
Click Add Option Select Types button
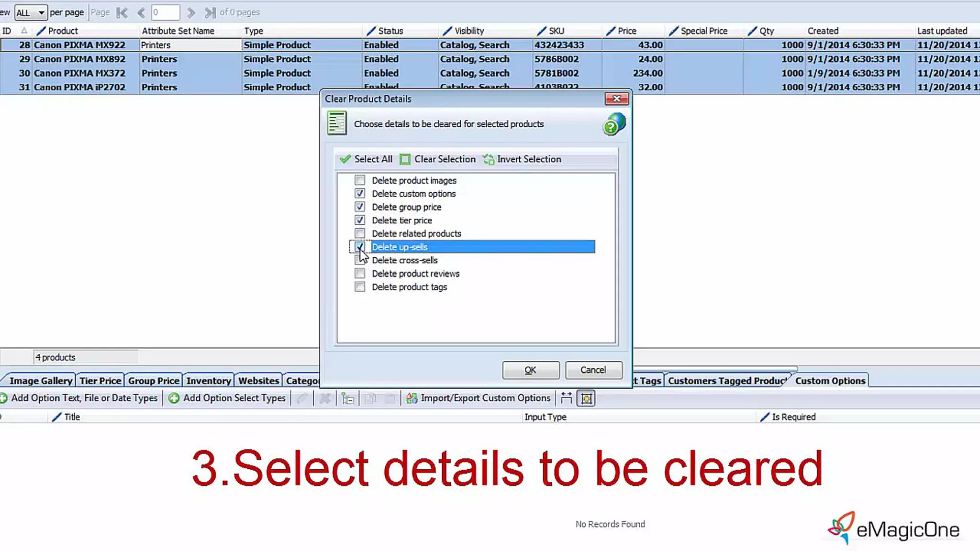[x=227, y=398]
